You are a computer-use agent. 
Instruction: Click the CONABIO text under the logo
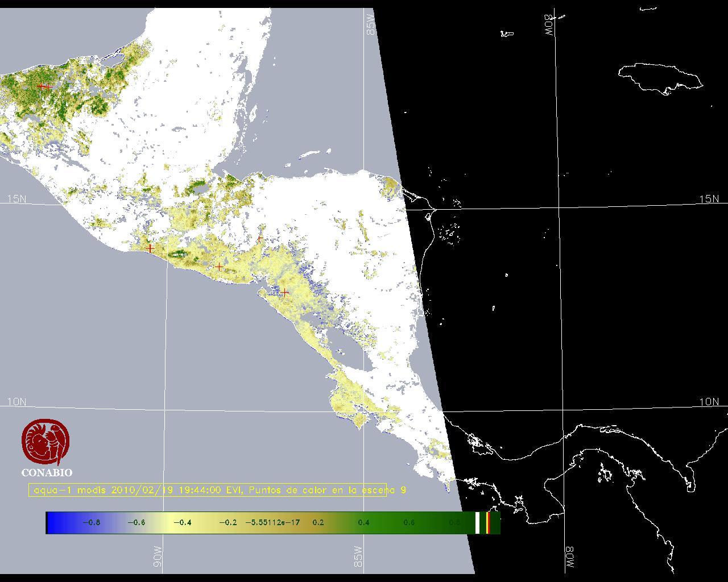47,472
